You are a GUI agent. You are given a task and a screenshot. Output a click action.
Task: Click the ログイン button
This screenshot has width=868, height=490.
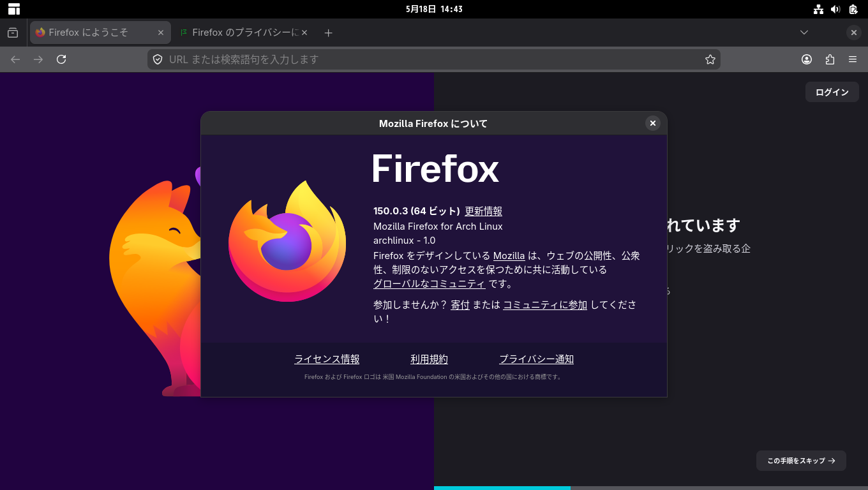832,92
